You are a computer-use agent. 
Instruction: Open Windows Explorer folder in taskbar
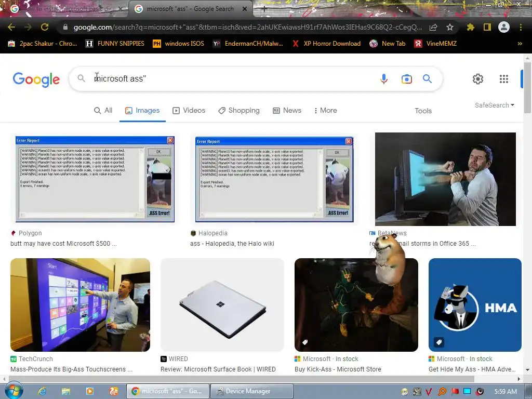click(66, 391)
